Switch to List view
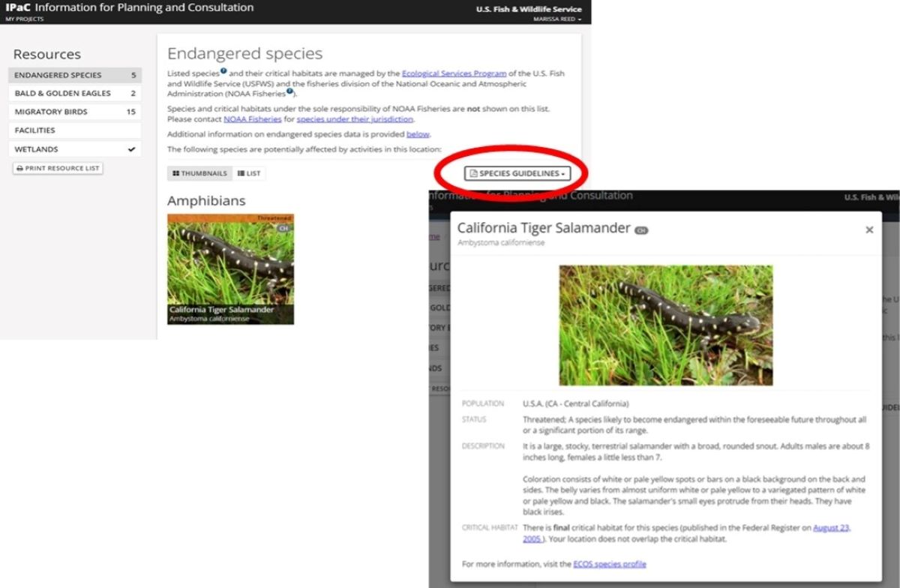 click(249, 173)
